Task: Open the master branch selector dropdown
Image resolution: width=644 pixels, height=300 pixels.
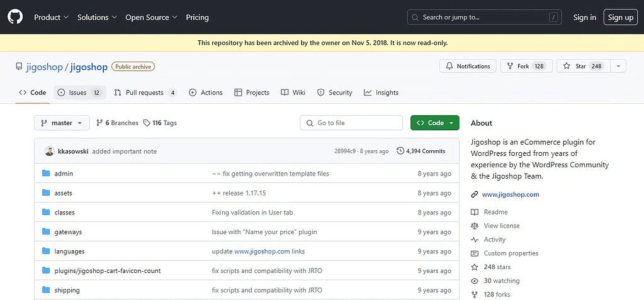Action: [x=62, y=123]
